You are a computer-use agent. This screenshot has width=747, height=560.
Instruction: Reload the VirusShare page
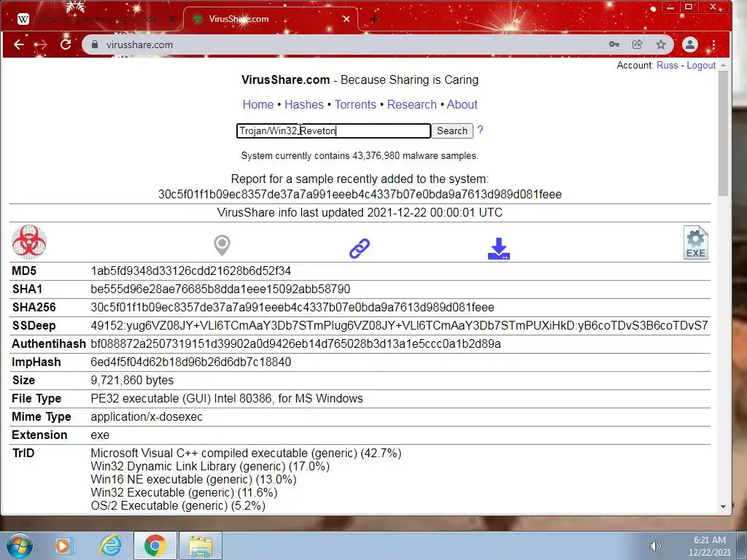[x=65, y=44]
